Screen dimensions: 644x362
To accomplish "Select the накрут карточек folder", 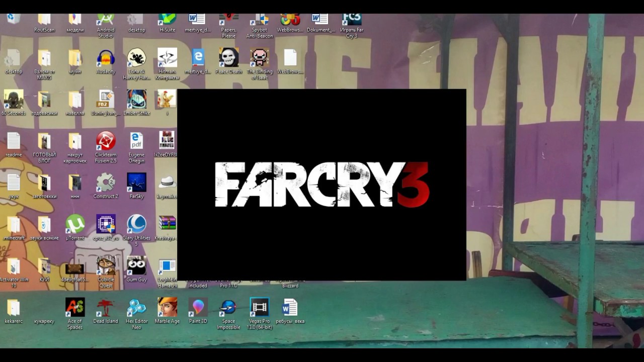I will click(75, 148).
